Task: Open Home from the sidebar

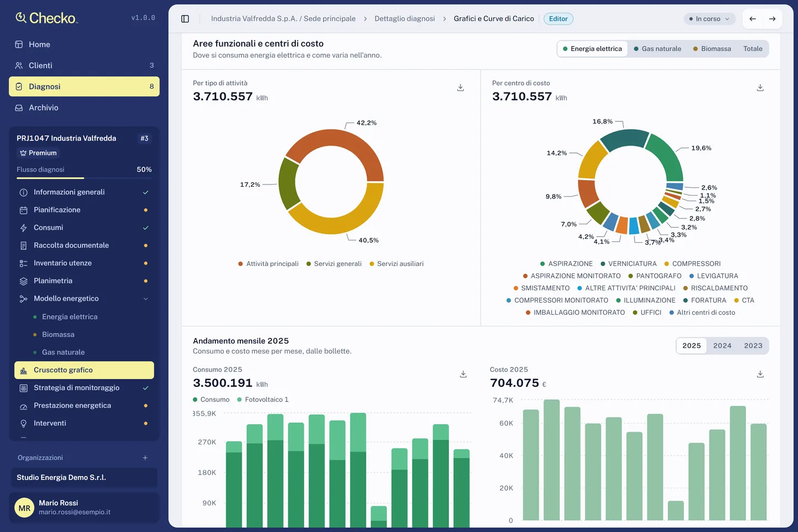Action: 84,44
